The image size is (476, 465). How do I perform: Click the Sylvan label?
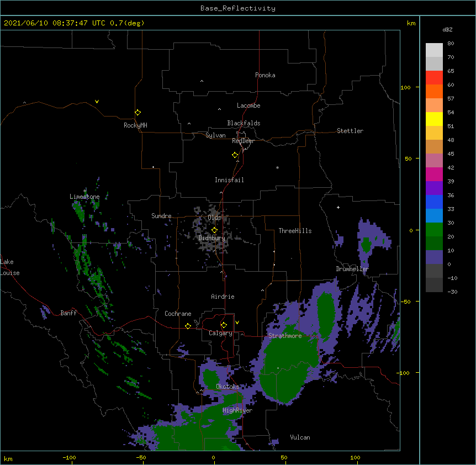[215, 135]
